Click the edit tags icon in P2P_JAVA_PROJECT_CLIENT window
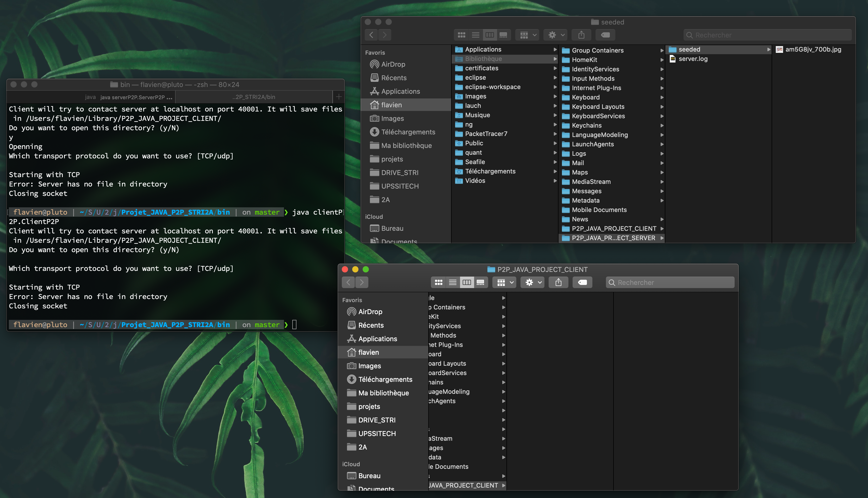Viewport: 868px width, 498px height. tap(582, 282)
